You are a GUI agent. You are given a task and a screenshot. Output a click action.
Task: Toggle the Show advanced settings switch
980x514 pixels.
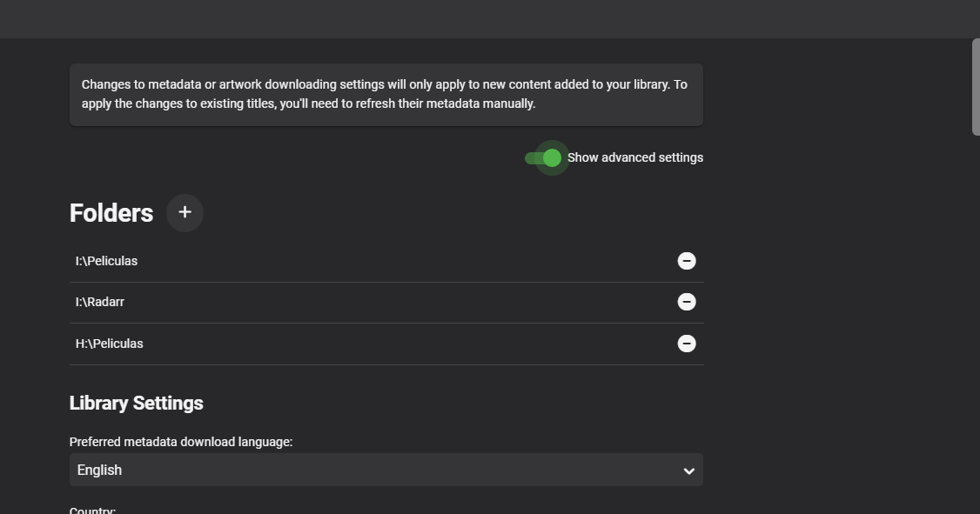(545, 157)
